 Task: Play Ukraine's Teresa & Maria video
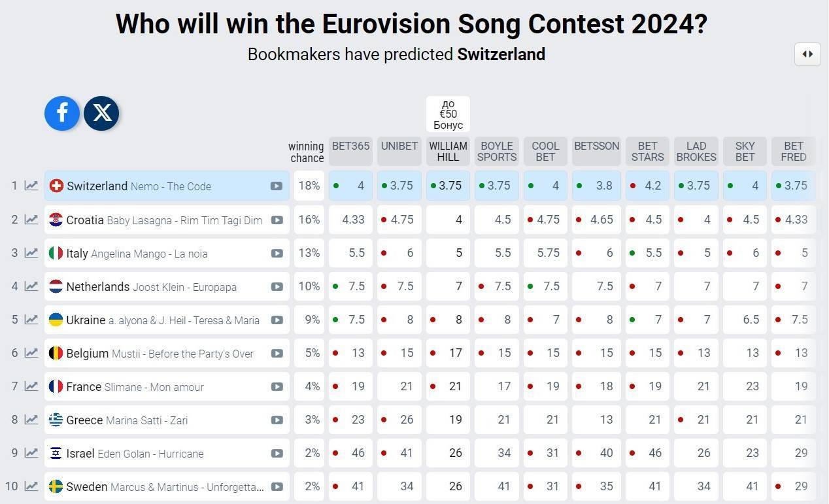[277, 320]
